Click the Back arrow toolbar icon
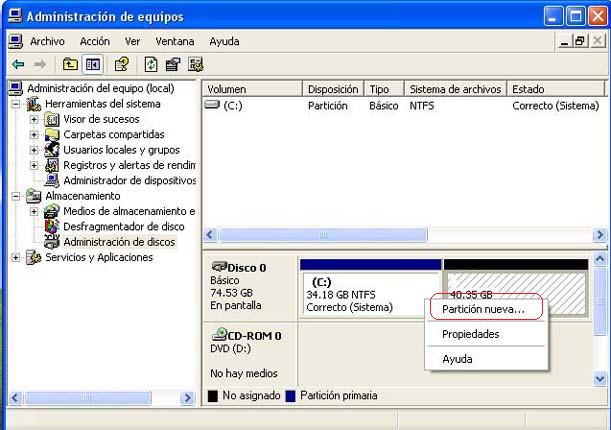The width and height of the screenshot is (611, 430). [x=18, y=64]
